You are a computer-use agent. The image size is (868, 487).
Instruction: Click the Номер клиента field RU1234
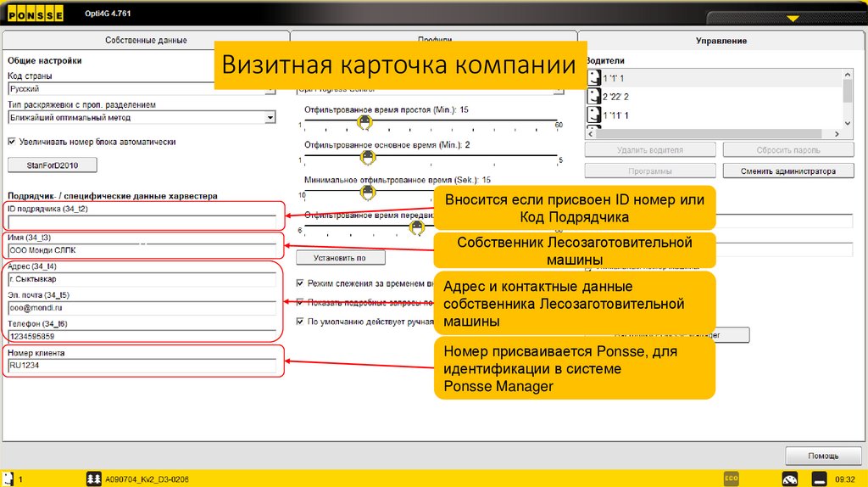[x=142, y=365]
